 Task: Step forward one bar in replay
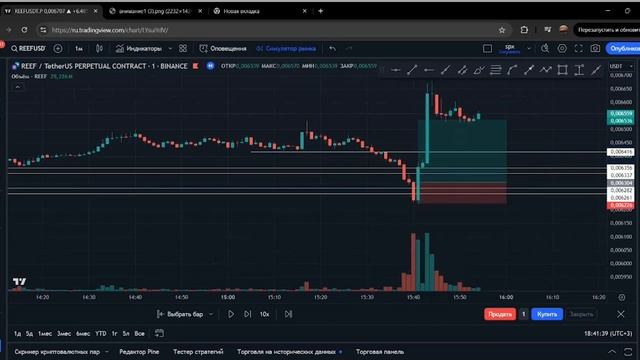click(x=248, y=314)
